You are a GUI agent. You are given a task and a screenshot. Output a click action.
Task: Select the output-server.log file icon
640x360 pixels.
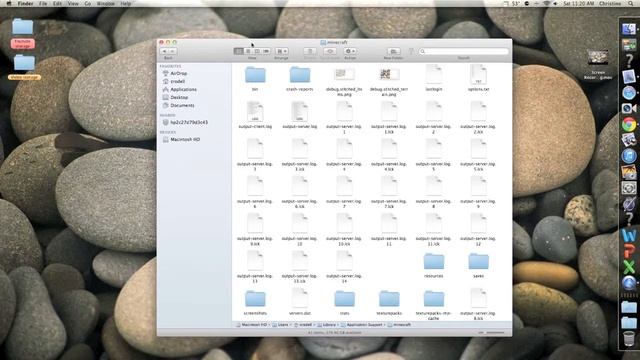tap(300, 112)
